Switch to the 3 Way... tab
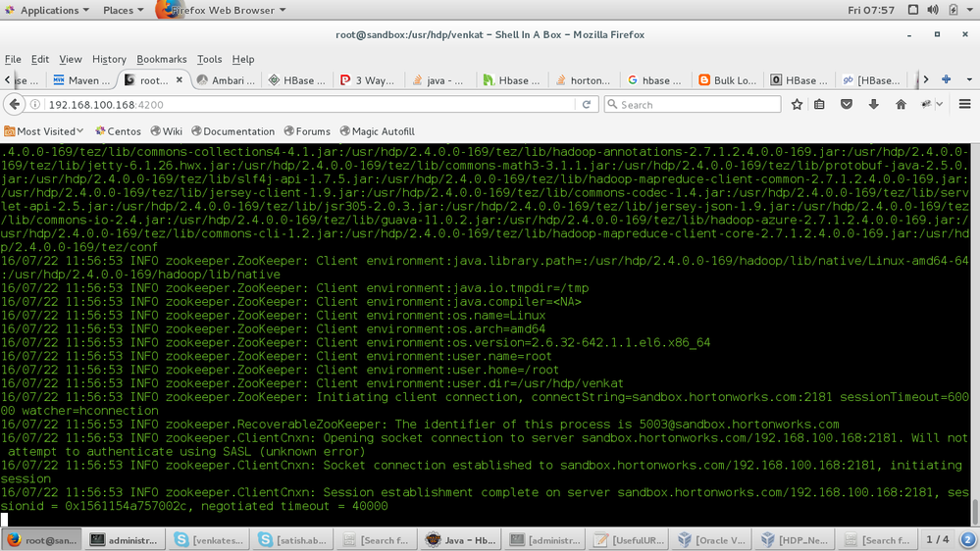 click(x=368, y=80)
